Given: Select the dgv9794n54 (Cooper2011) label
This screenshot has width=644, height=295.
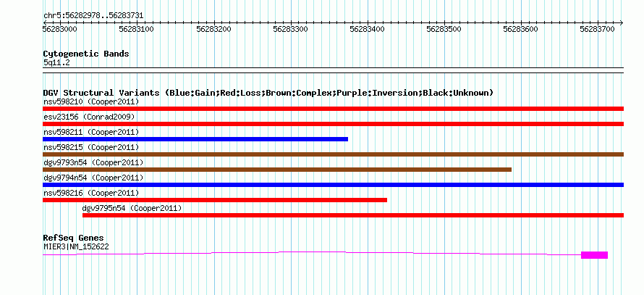Looking at the screenshot, I should click(93, 178).
